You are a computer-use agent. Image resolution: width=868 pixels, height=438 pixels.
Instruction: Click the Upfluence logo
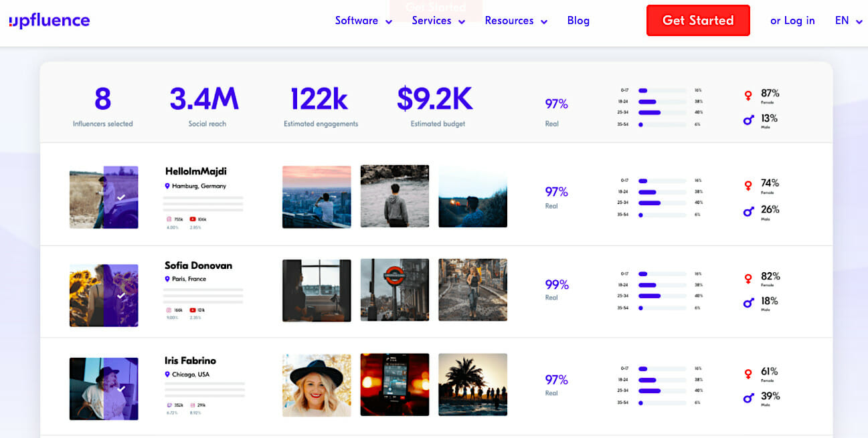[x=50, y=21]
